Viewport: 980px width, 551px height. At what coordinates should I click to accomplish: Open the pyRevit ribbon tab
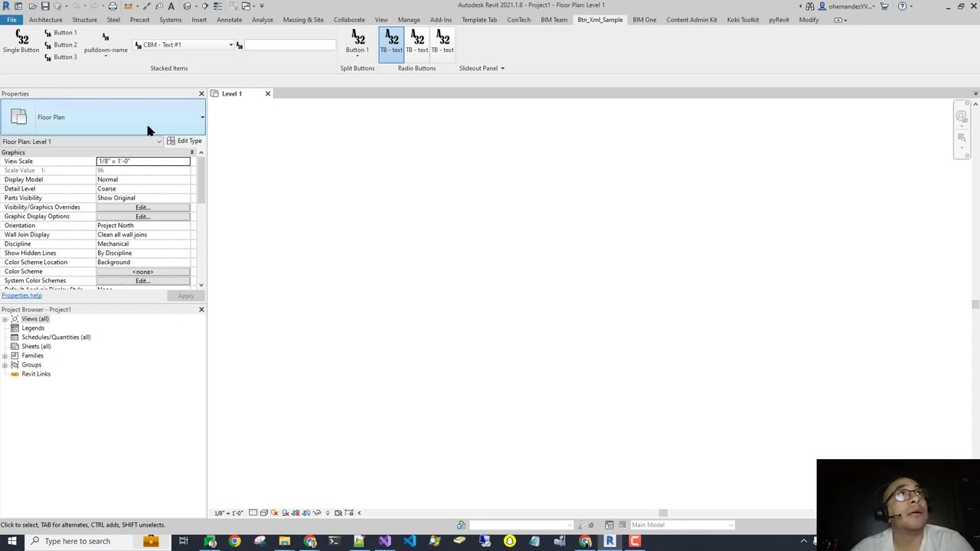tap(779, 20)
